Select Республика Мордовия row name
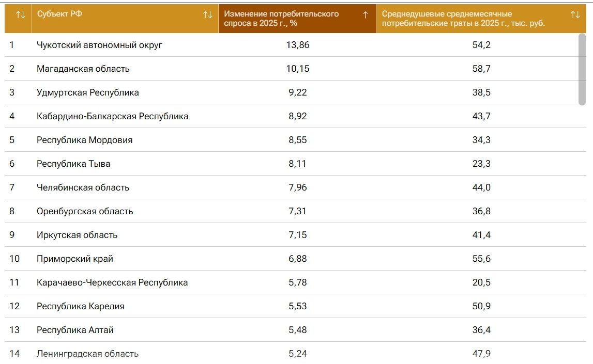Viewport: 593px width, 364px height. pyautogui.click(x=84, y=140)
